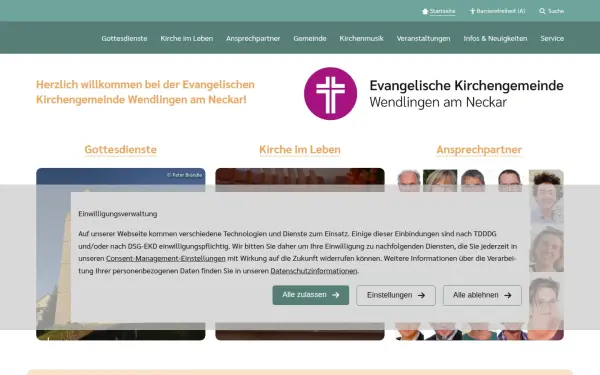Accept all with Alle zulassen button
The height and width of the screenshot is (375, 600).
click(x=311, y=295)
